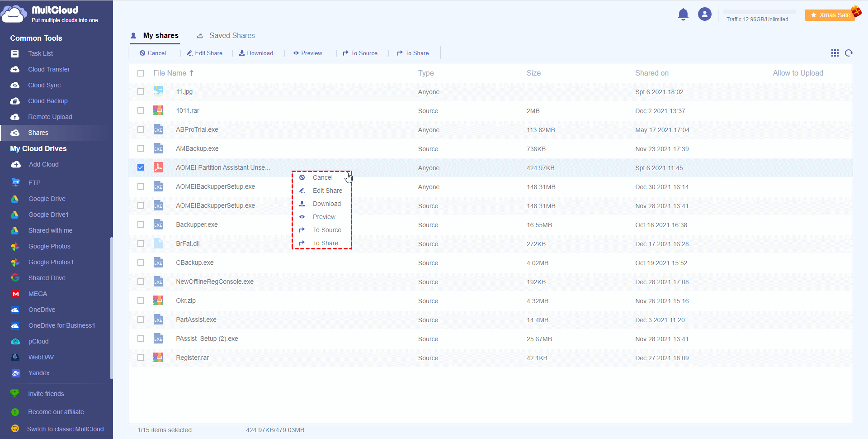The image size is (868, 439).
Task: Sort by the Size column header
Action: coord(533,73)
